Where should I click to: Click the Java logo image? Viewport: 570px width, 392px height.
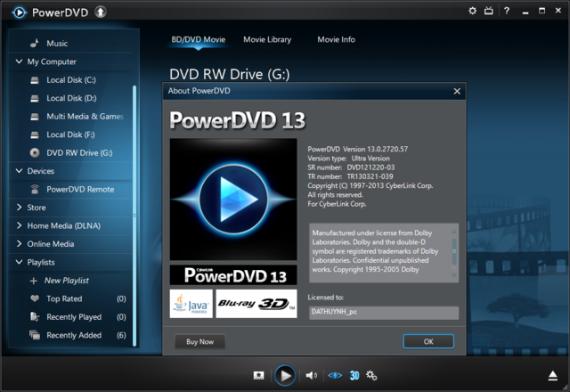coord(191,304)
